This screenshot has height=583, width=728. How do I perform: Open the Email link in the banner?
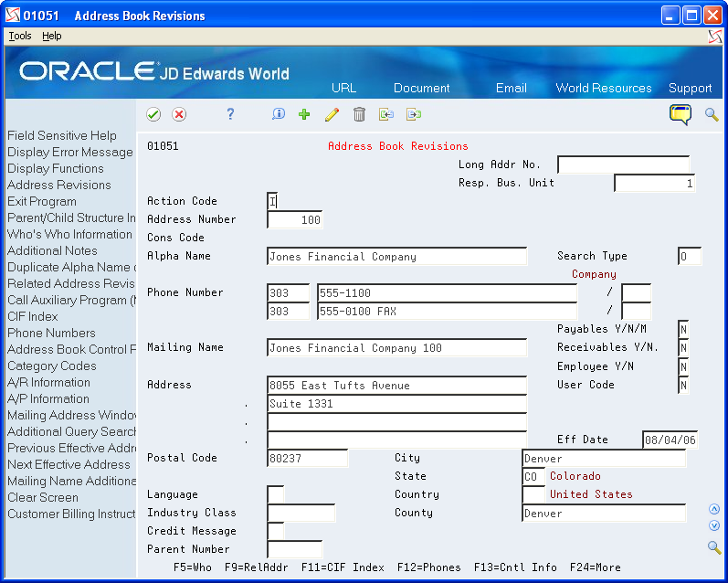click(x=512, y=88)
